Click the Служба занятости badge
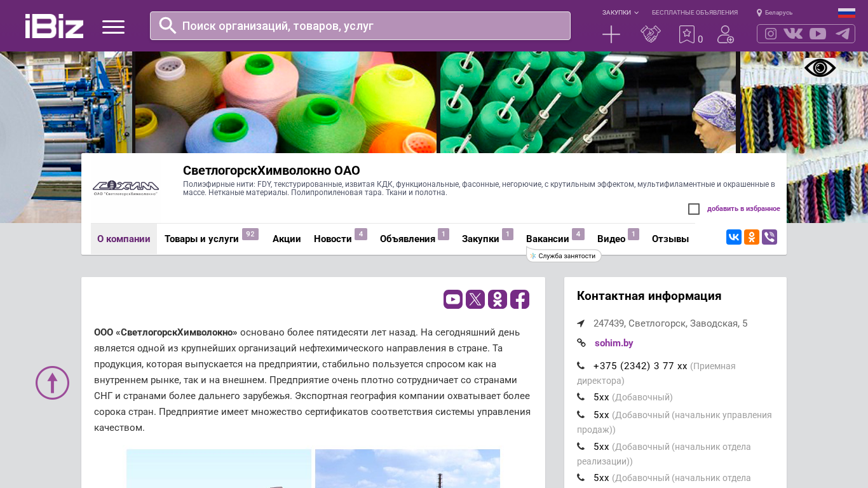The image size is (868, 488). tap(564, 256)
